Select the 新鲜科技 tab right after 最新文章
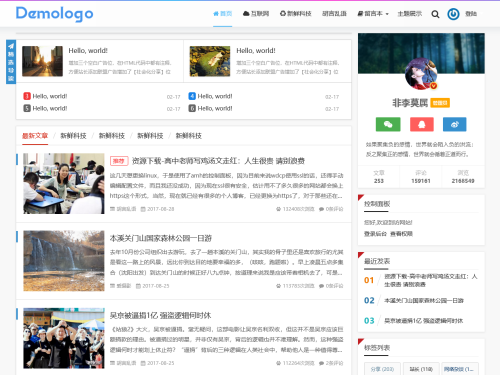The image size is (500, 375). [x=73, y=136]
